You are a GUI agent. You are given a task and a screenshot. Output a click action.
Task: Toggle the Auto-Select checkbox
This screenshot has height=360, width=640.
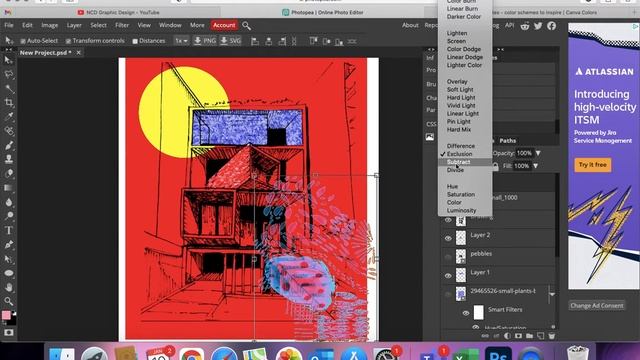click(23, 41)
